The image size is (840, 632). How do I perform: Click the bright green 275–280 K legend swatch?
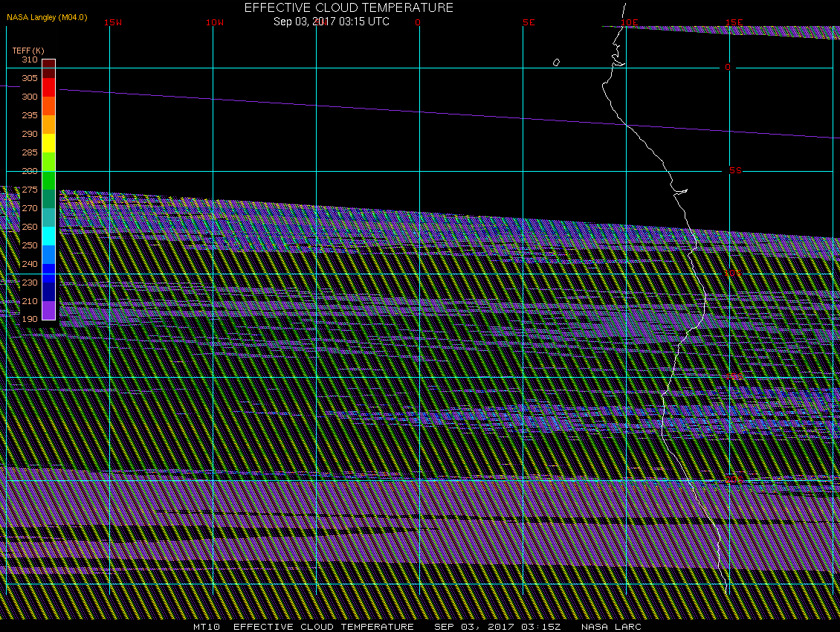click(49, 180)
